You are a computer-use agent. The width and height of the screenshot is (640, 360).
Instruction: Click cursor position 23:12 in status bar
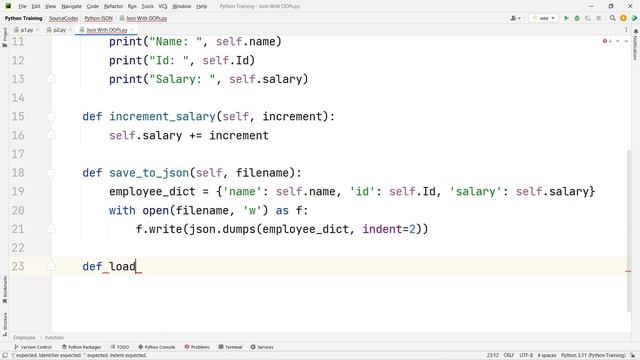(493, 356)
